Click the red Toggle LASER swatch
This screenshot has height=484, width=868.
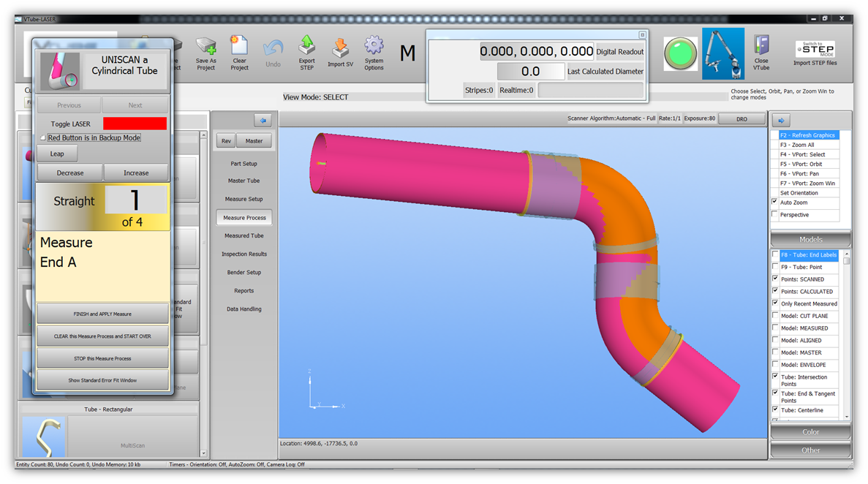coord(135,124)
